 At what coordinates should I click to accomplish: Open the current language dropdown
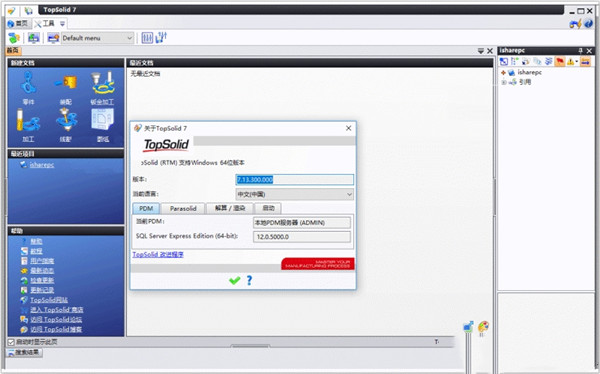click(x=295, y=194)
